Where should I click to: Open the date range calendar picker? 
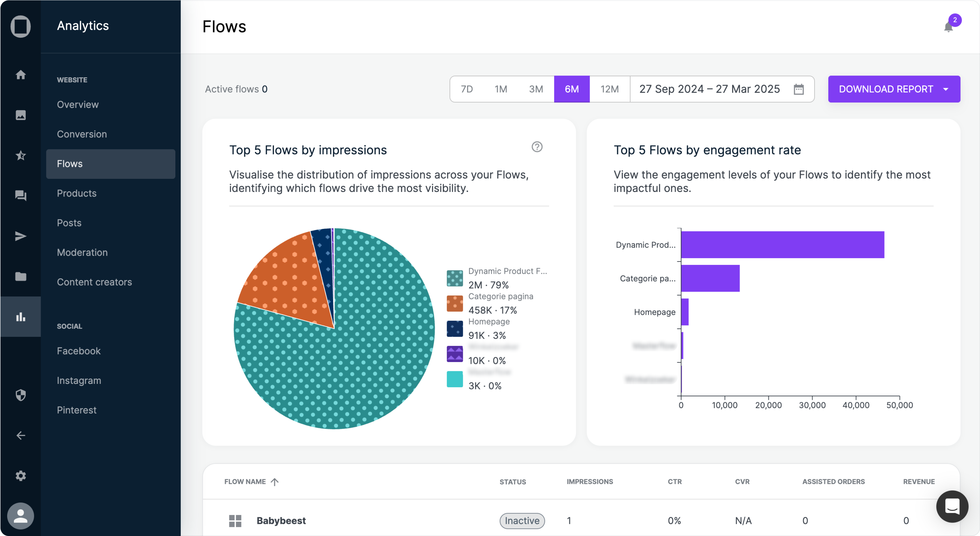tap(798, 89)
